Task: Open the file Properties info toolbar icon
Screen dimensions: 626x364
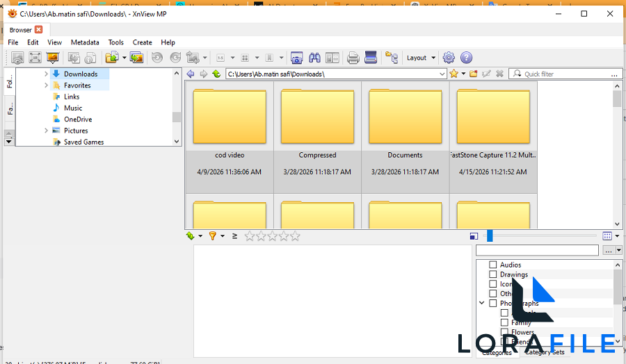Action: 90,58
